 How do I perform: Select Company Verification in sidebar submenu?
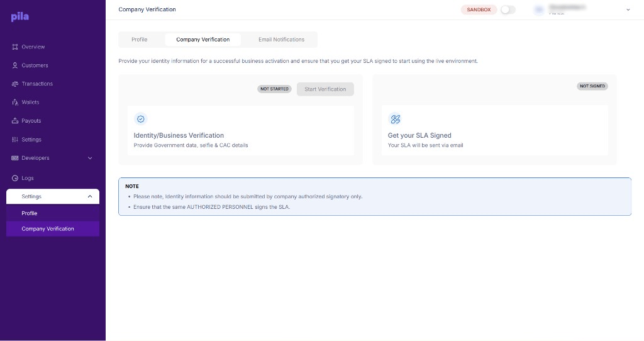click(53, 229)
